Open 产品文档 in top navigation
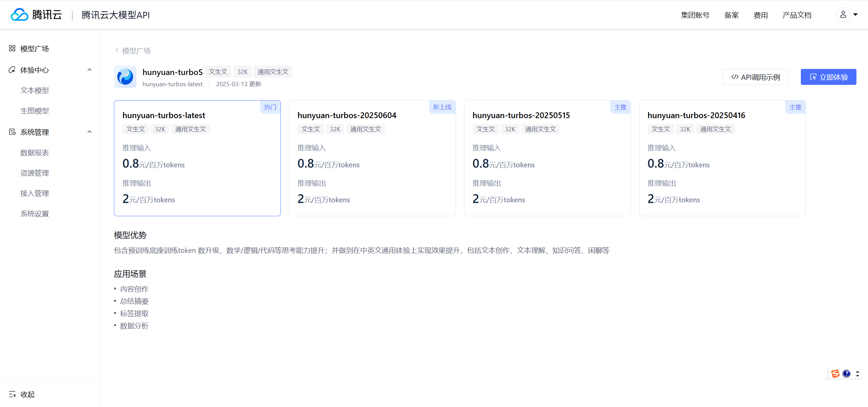This screenshot has height=407, width=868. coord(797,15)
